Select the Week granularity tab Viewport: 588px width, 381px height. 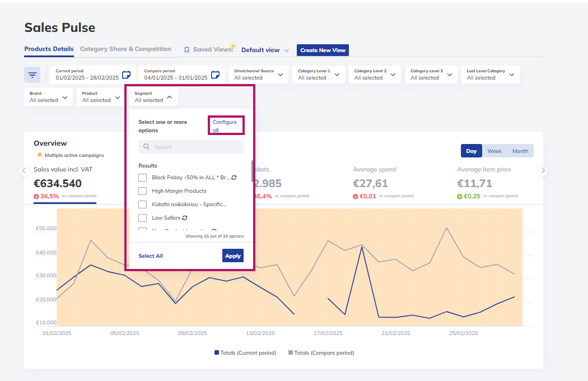coord(494,151)
